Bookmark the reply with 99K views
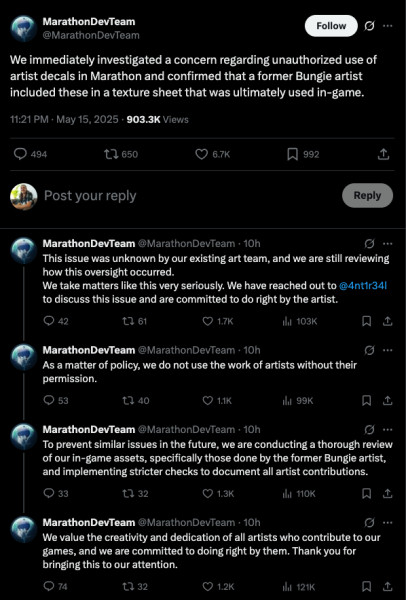This screenshot has width=406, height=600. pos(366,401)
